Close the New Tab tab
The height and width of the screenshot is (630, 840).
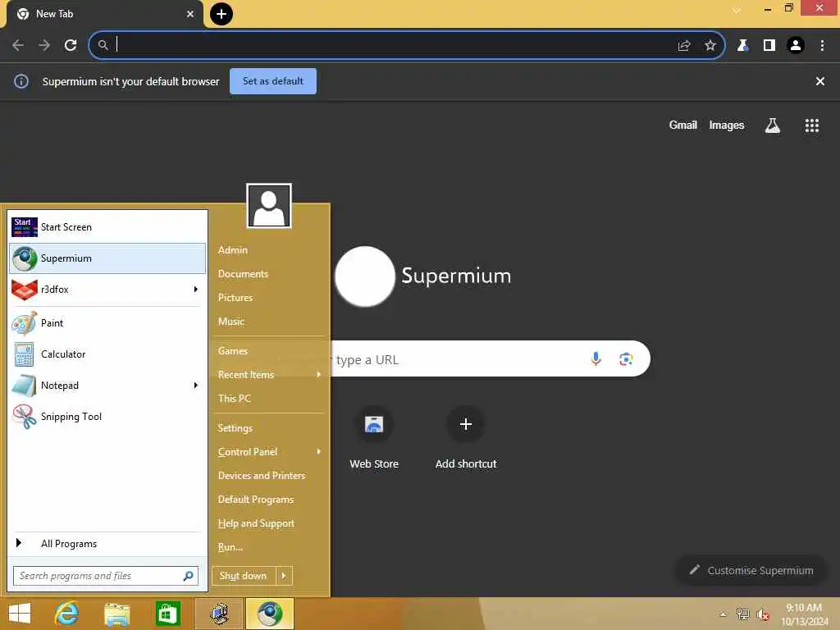[190, 14]
